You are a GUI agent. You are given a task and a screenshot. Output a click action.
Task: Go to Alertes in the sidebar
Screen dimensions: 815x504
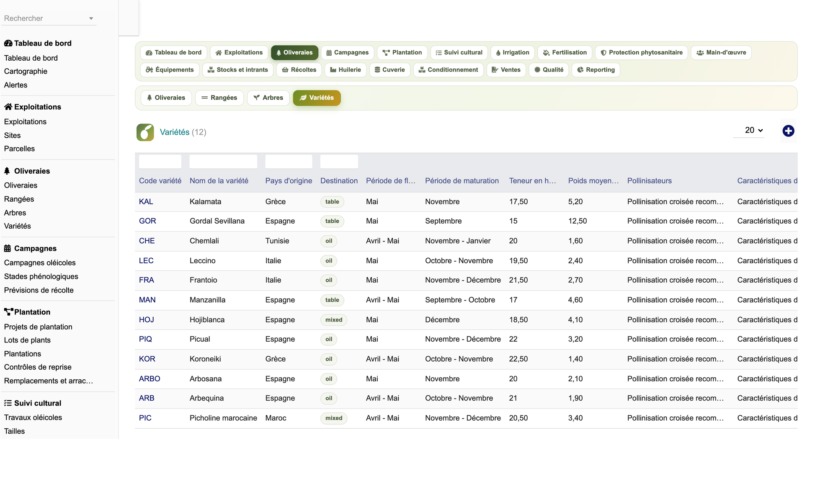15,85
